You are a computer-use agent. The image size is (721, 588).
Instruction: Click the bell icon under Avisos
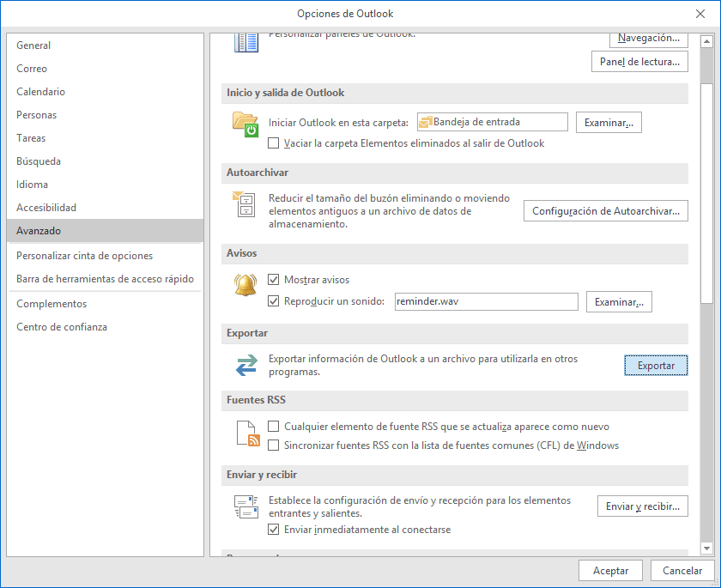coord(245,285)
